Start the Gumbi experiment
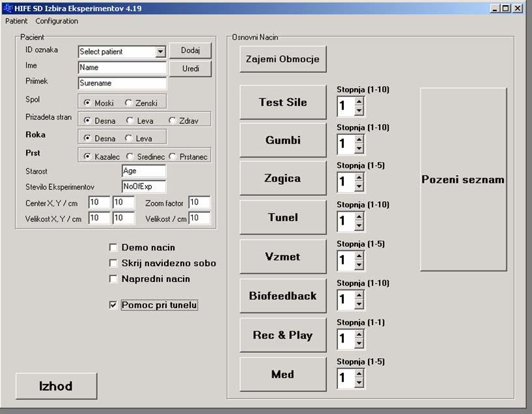 [283, 140]
